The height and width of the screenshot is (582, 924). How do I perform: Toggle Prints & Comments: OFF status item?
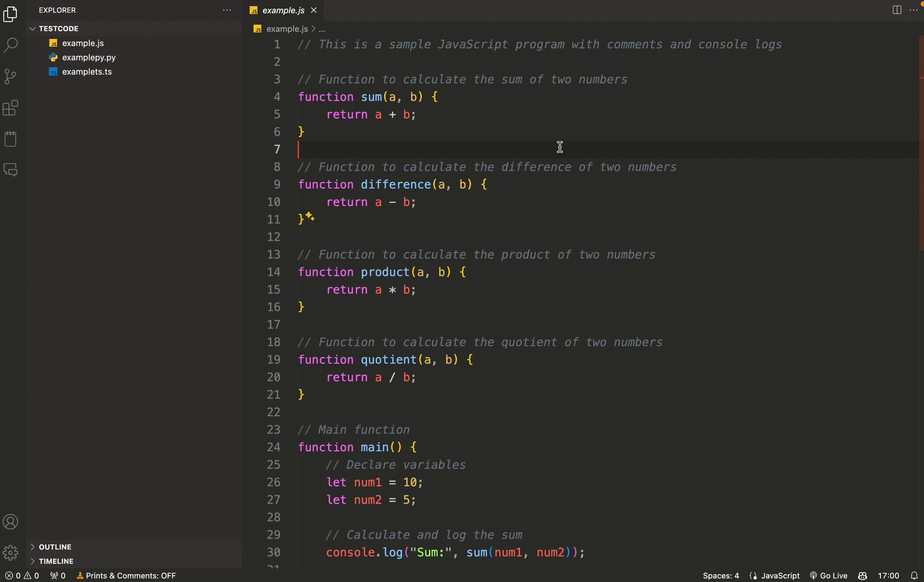[x=126, y=576]
